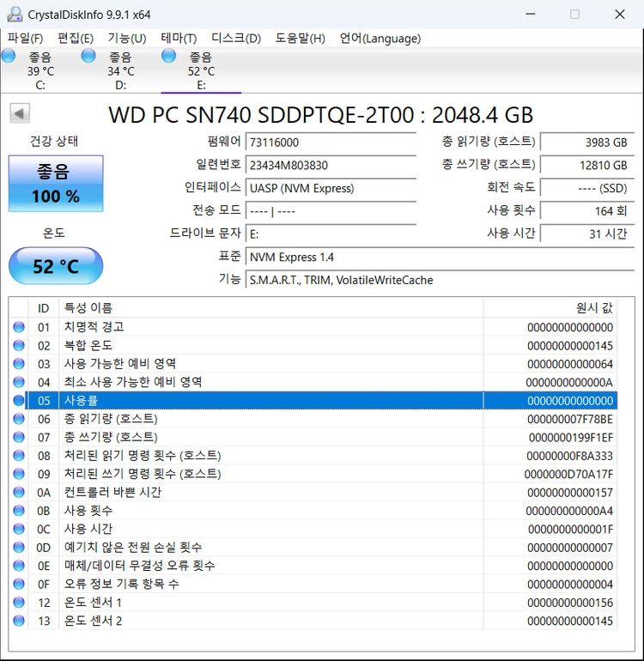Click raw value 000000199F1EF
The height and width of the screenshot is (661, 644).
[571, 438]
